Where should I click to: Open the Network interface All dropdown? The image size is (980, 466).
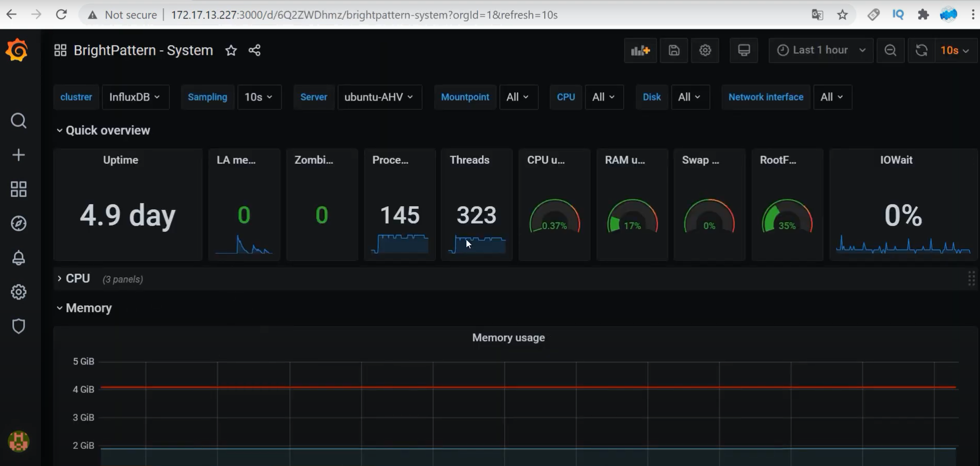click(x=832, y=97)
